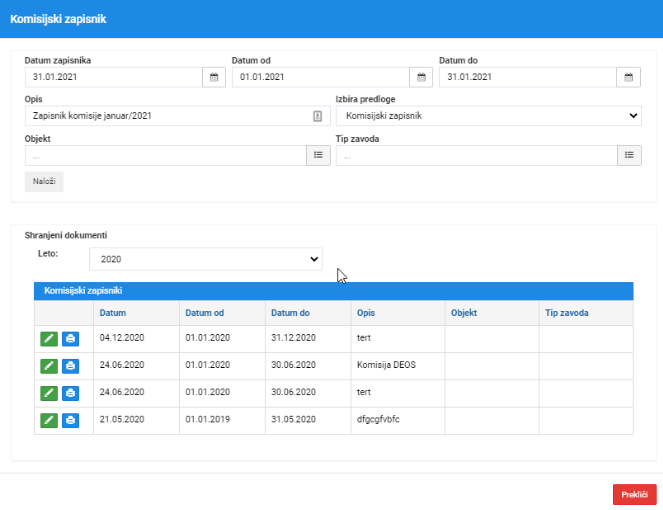Sort by the Tip zavoda column header
Image resolution: width=663 pixels, height=510 pixels.
pyautogui.click(x=567, y=313)
